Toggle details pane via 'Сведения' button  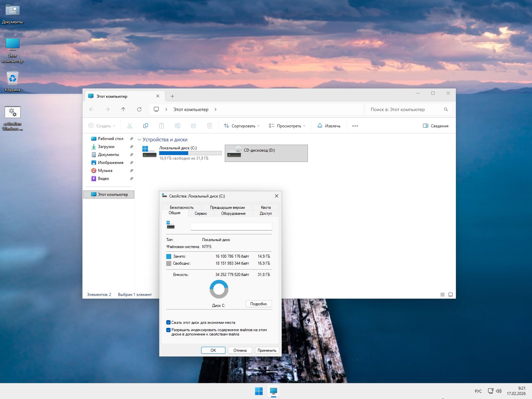point(436,126)
